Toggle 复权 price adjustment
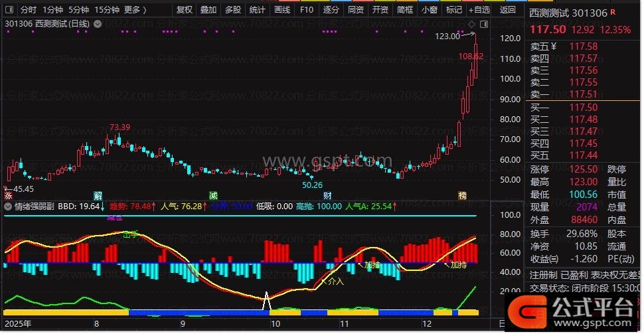 tap(185, 10)
